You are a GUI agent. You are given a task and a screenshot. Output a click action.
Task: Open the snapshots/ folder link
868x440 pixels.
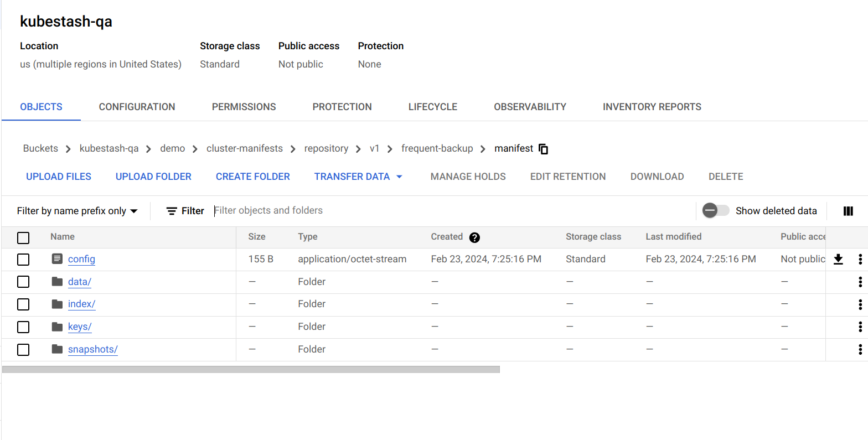tap(93, 349)
